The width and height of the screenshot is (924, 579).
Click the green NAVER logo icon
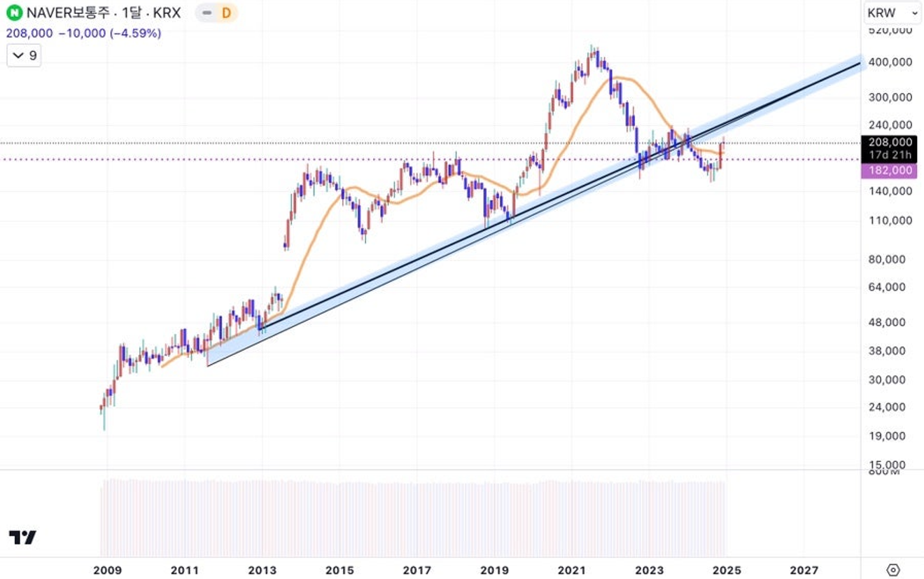[x=14, y=13]
